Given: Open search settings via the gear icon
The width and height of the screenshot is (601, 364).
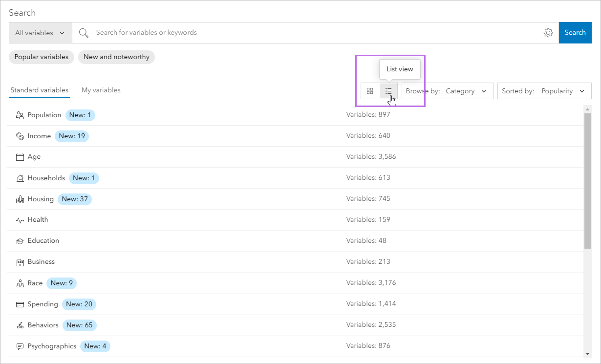Looking at the screenshot, I should tap(548, 32).
